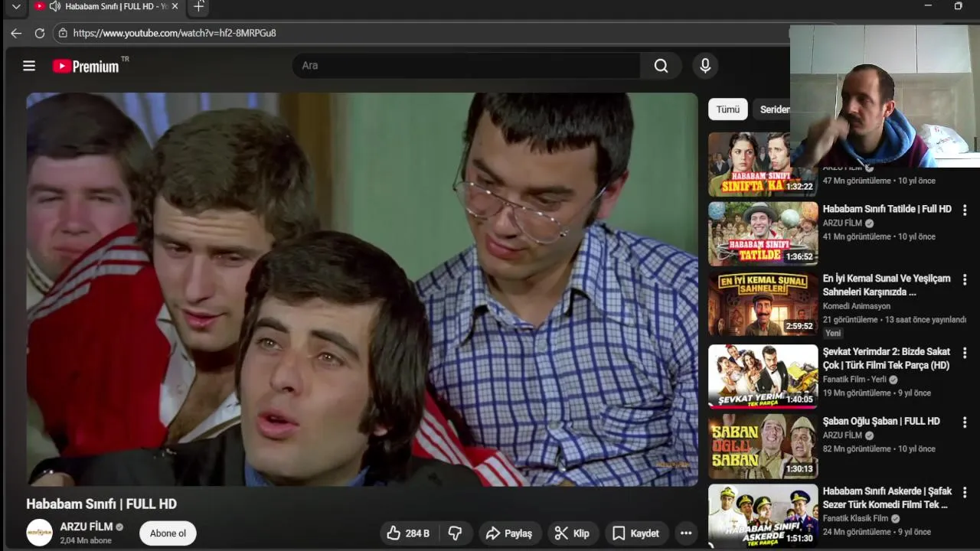Open the Hababam Sınıfı Tatilde thumbnail
This screenshot has width=980, height=551.
point(763,233)
